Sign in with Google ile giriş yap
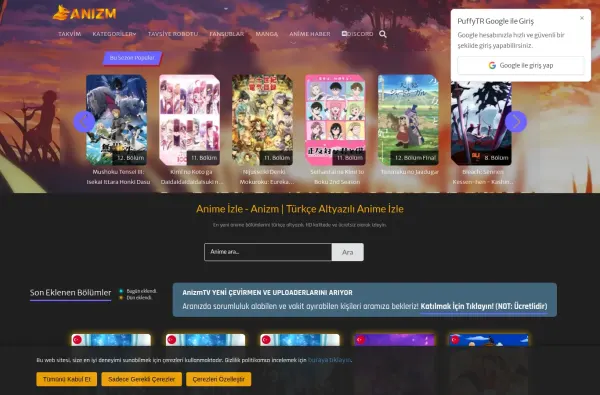This screenshot has height=395, width=600. tap(521, 65)
